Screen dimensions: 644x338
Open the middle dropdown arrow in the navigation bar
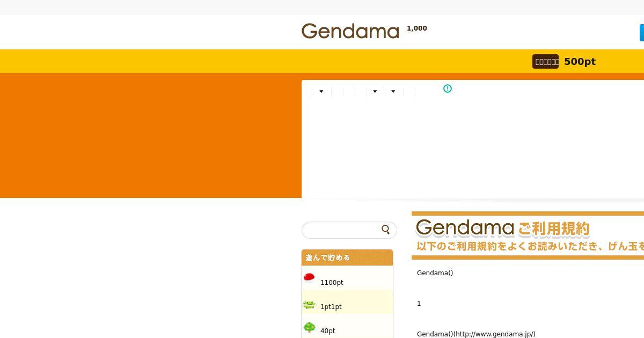(x=375, y=92)
